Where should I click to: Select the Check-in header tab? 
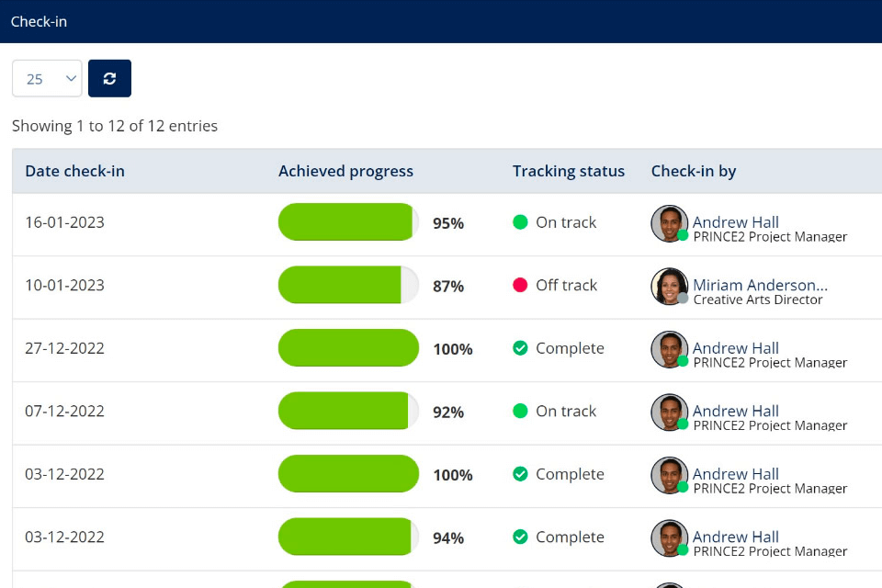click(x=39, y=20)
